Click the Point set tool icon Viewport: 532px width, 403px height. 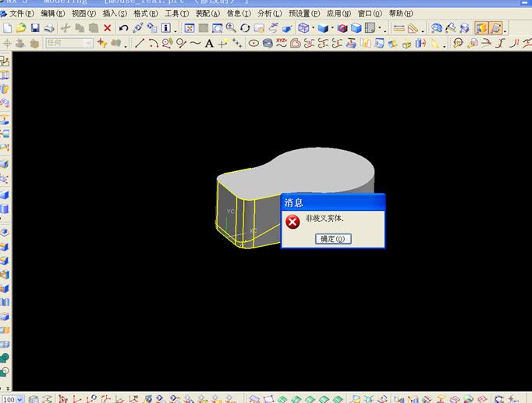pyautogui.click(x=237, y=43)
